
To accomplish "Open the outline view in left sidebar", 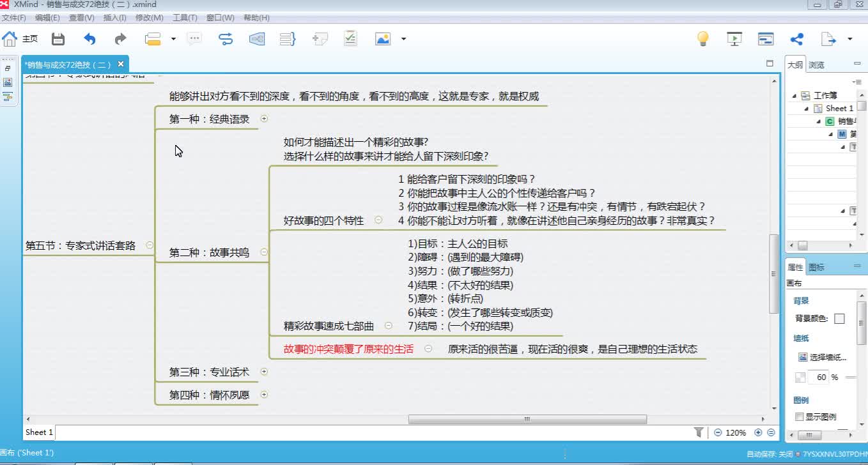I will (x=8, y=97).
